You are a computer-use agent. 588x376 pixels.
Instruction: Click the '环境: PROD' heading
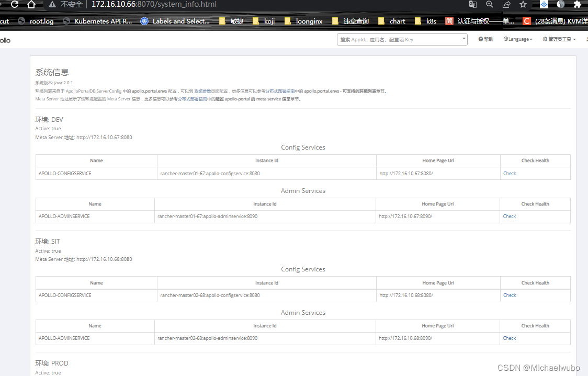(x=52, y=363)
